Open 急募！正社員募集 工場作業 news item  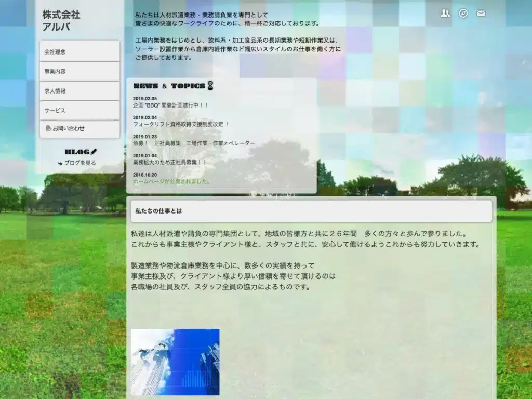[x=194, y=143]
